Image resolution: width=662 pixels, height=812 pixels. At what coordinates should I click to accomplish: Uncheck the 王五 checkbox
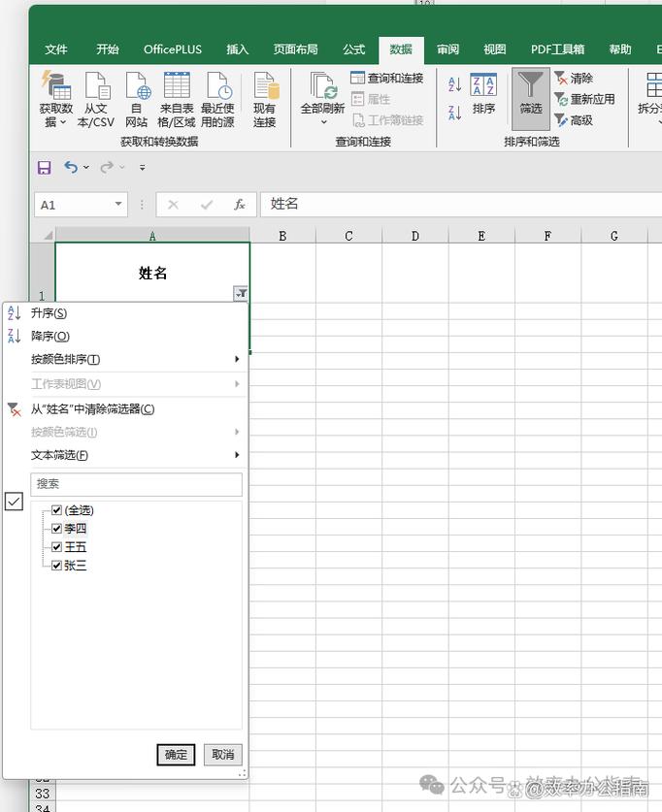pos(57,547)
